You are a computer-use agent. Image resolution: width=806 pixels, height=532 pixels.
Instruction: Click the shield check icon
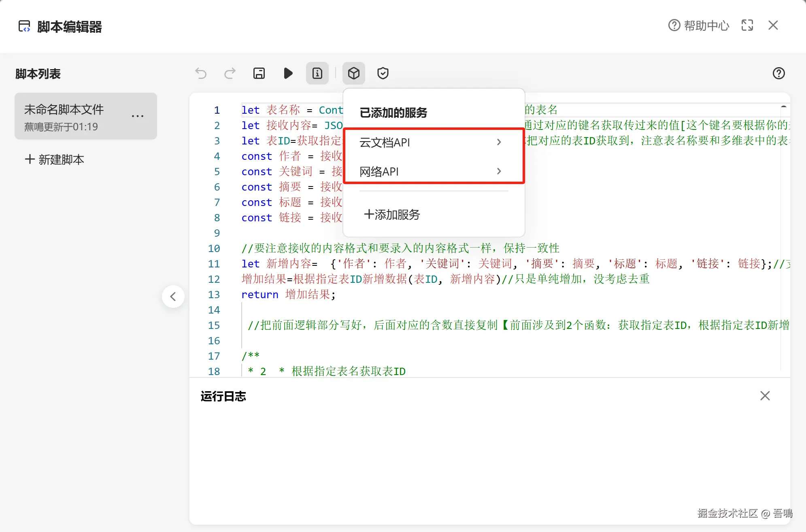click(383, 73)
